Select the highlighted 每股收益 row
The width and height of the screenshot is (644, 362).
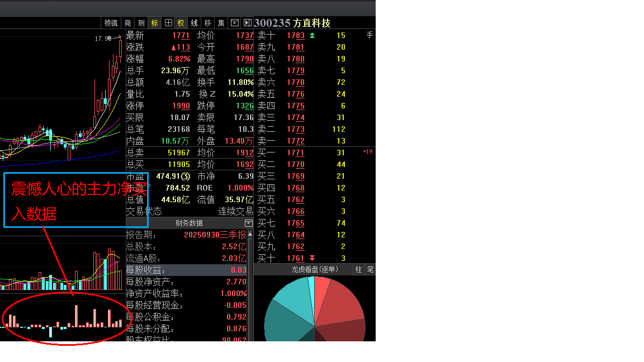[x=187, y=270]
